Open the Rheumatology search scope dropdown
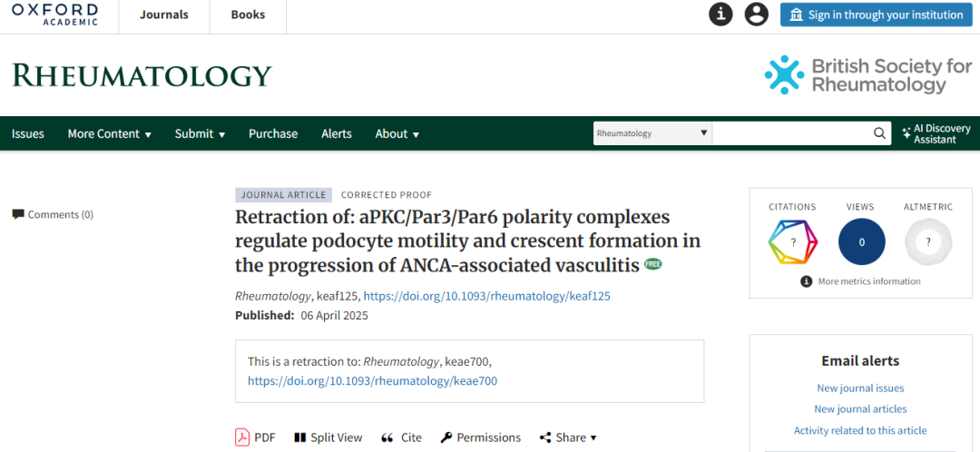The width and height of the screenshot is (980, 452). [x=652, y=133]
